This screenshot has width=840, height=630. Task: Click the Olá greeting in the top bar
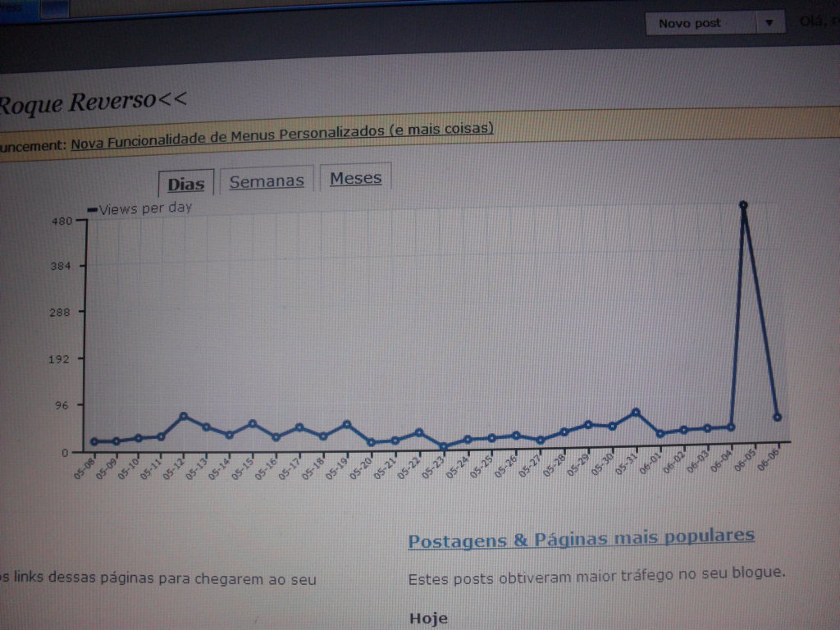pyautogui.click(x=816, y=21)
